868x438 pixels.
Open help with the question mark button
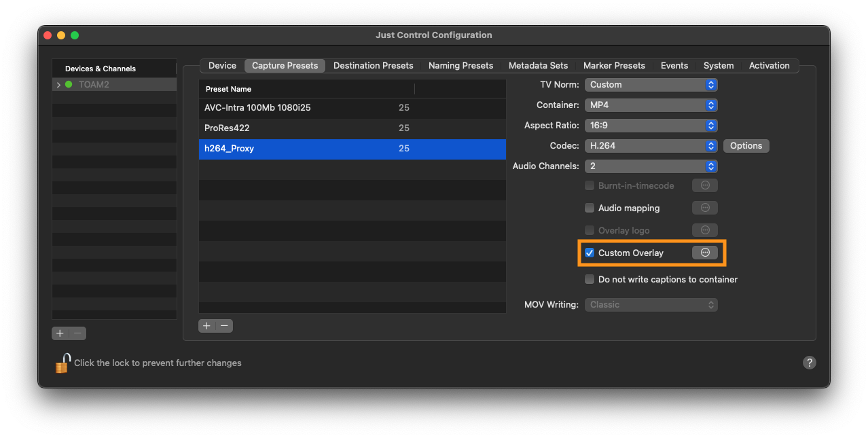coord(809,363)
